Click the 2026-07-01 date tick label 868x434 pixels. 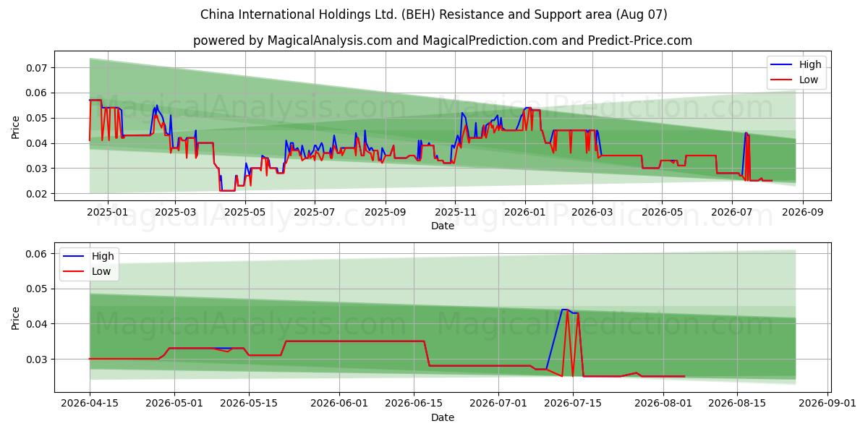[x=499, y=404]
